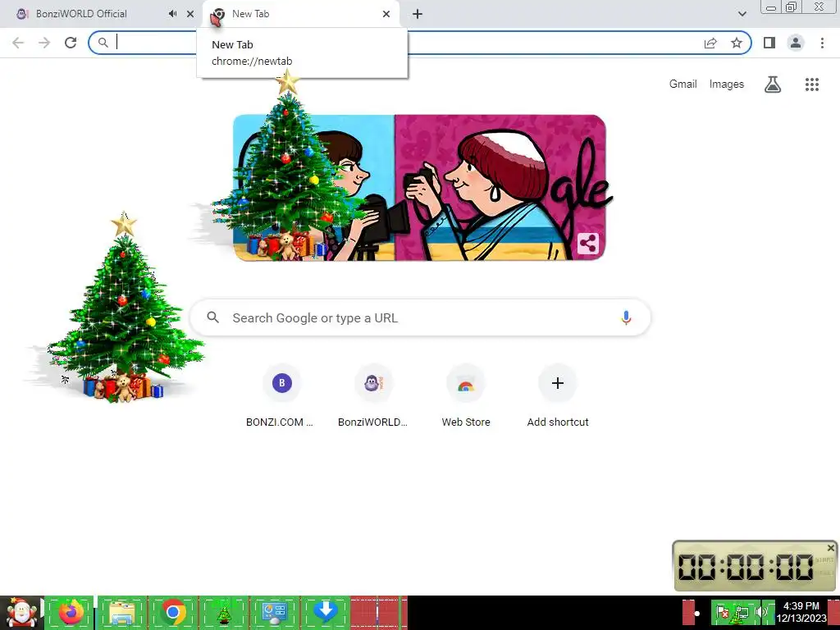840x630 pixels.
Task: Share this page from the address bar
Action: click(710, 43)
